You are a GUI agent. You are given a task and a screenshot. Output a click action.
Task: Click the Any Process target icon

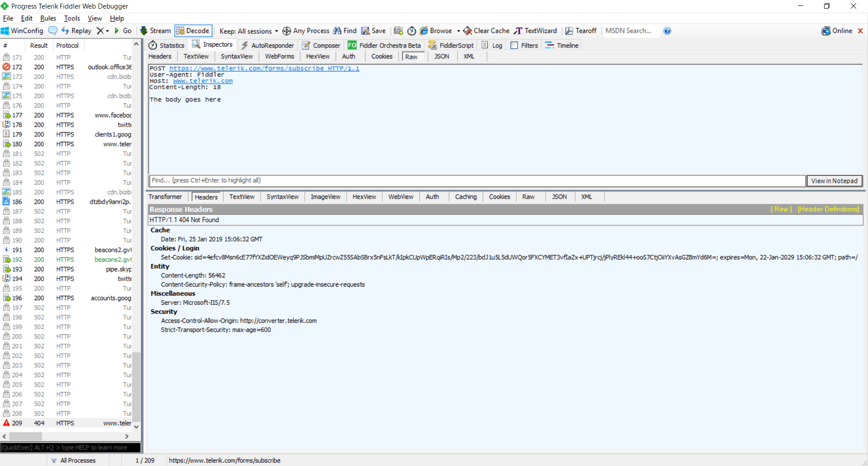pos(286,31)
